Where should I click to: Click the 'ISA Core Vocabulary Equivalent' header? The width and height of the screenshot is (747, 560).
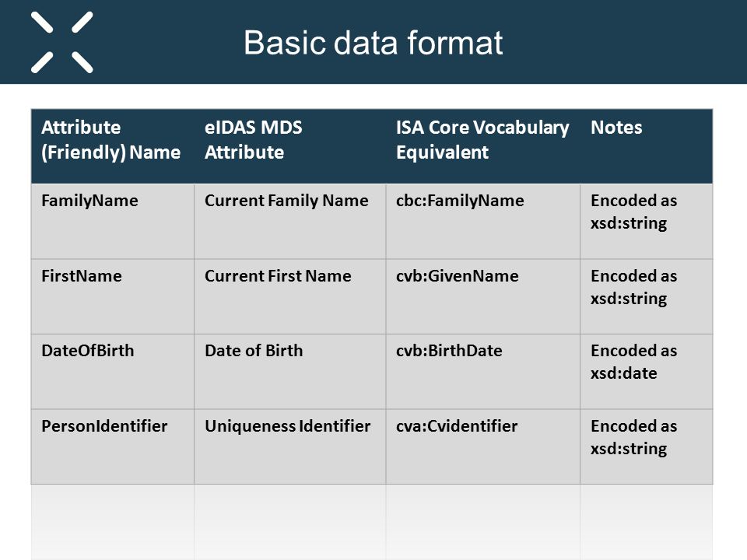pyautogui.click(x=483, y=146)
